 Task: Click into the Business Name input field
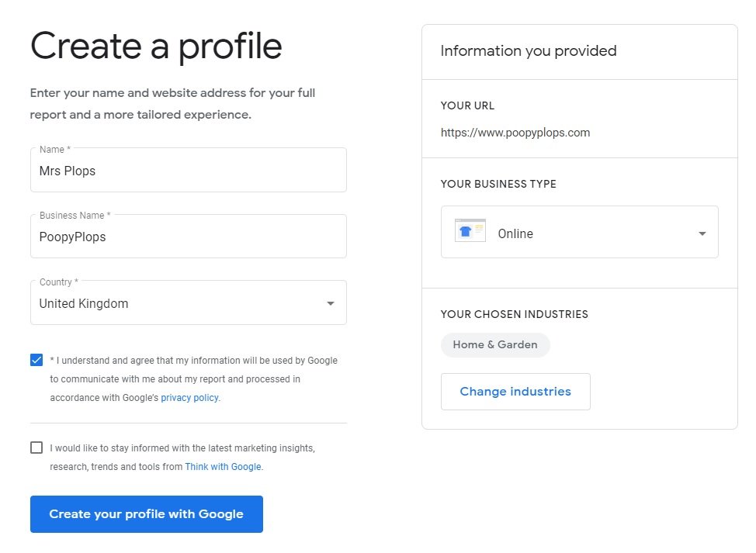click(188, 237)
